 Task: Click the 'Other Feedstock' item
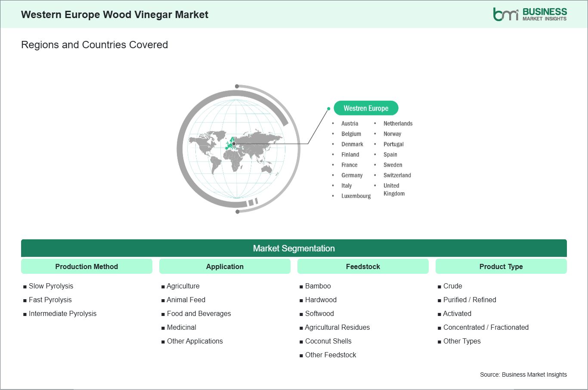tap(331, 355)
